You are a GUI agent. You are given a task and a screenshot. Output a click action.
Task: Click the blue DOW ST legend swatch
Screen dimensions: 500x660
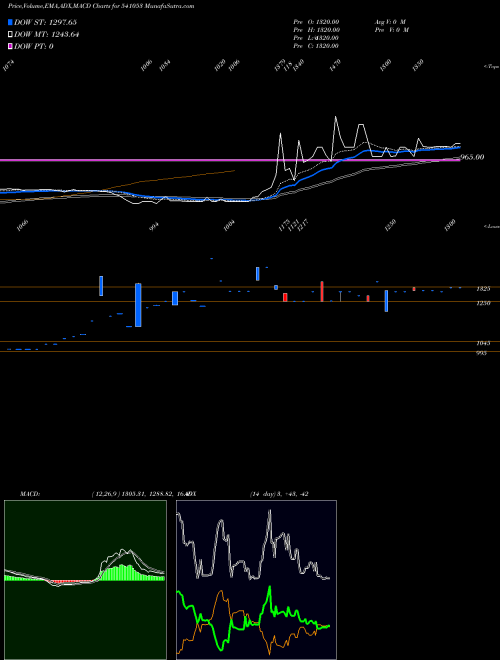tap(10, 22)
